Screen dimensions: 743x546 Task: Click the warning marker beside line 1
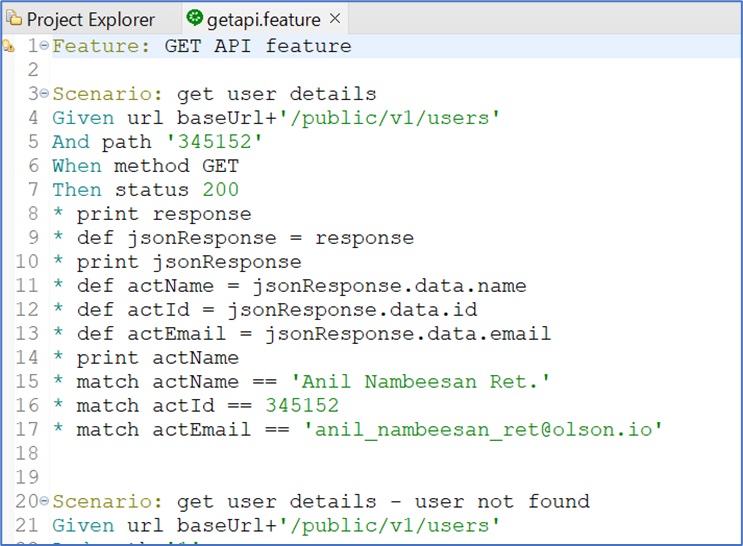click(8, 46)
